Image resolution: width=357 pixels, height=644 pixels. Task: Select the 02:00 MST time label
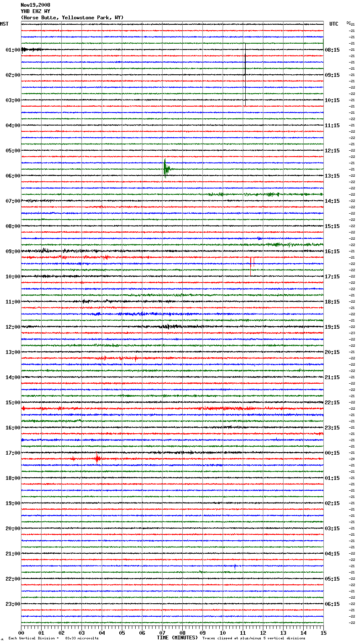click(x=13, y=75)
